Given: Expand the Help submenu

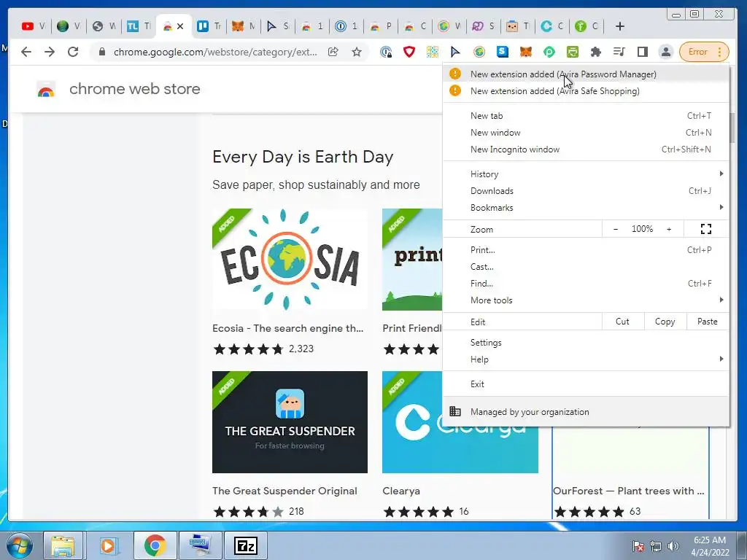Looking at the screenshot, I should click(586, 359).
